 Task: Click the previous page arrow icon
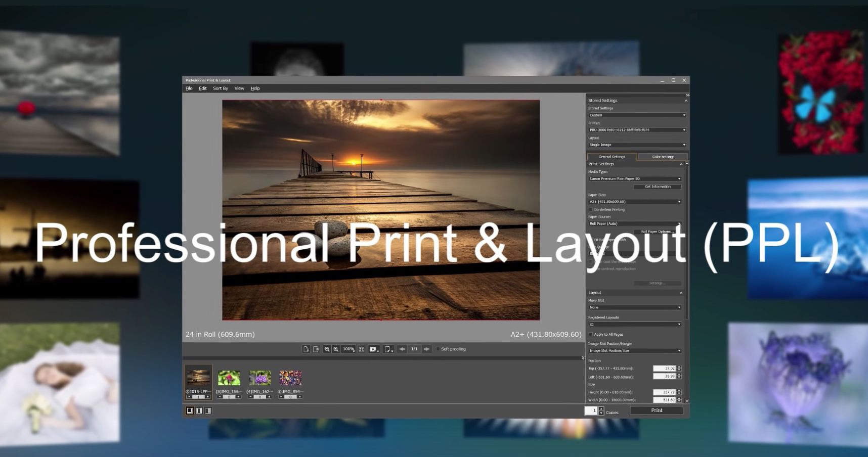[x=402, y=349]
